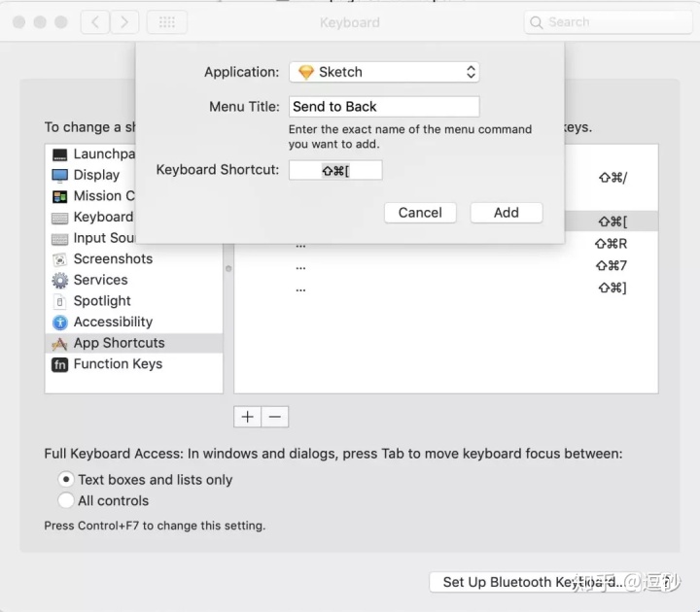Select "Text boxes and lists only" radio
The image size is (700, 612).
(x=66, y=480)
